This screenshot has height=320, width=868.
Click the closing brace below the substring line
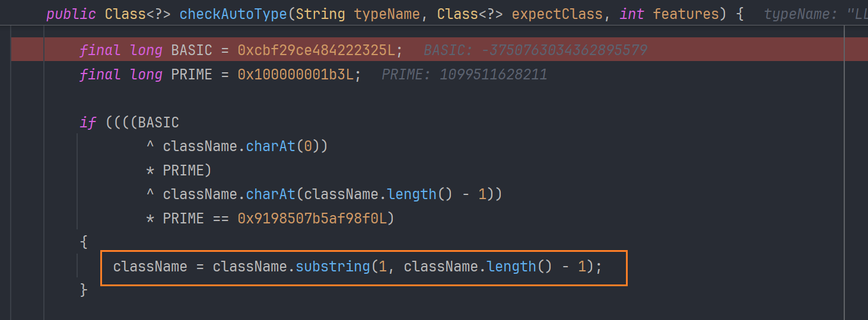pos(84,290)
